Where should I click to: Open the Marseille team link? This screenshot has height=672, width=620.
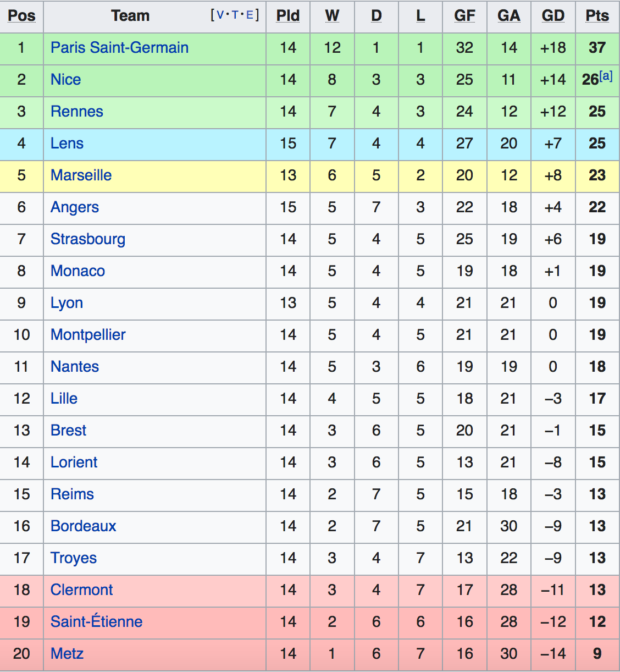click(81, 175)
